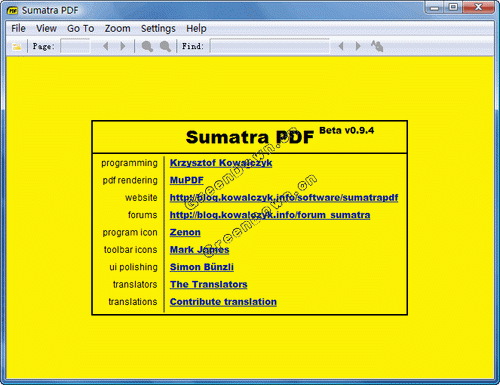
Task: Open the sumatrapdf website link
Action: pyautogui.click(x=284, y=198)
